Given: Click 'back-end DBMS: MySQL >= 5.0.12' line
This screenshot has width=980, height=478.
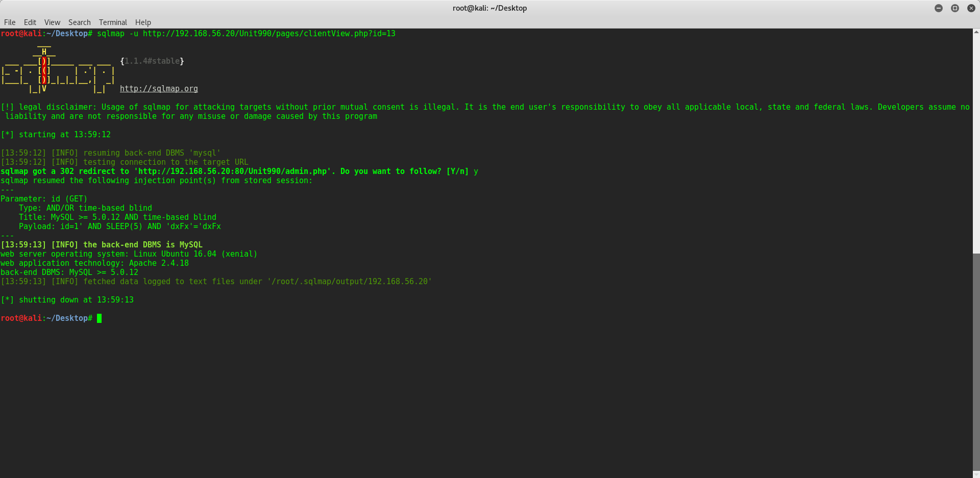Looking at the screenshot, I should 69,272.
